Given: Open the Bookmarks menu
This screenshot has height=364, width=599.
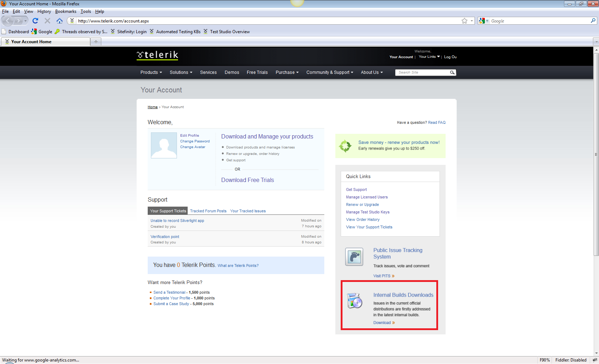Looking at the screenshot, I should pos(66,11).
